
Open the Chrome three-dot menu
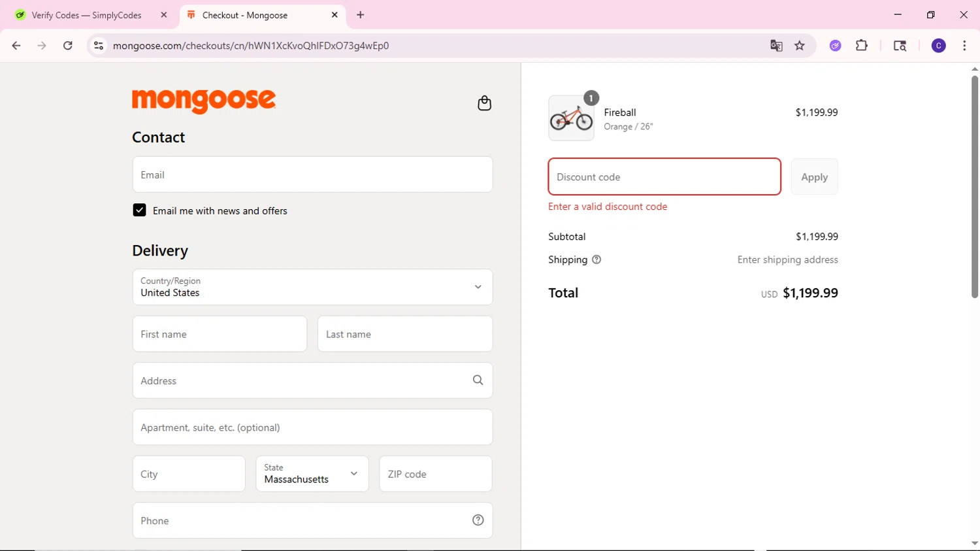pos(964,46)
